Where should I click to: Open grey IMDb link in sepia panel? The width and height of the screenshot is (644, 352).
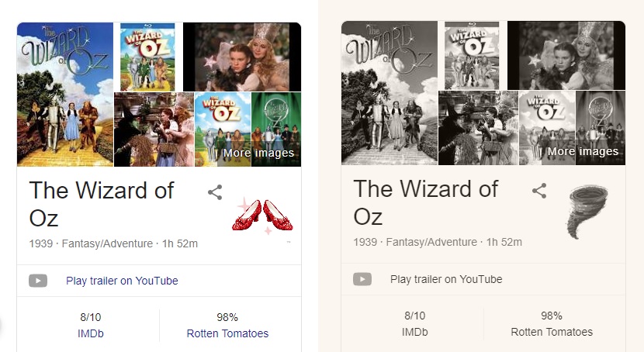414,332
